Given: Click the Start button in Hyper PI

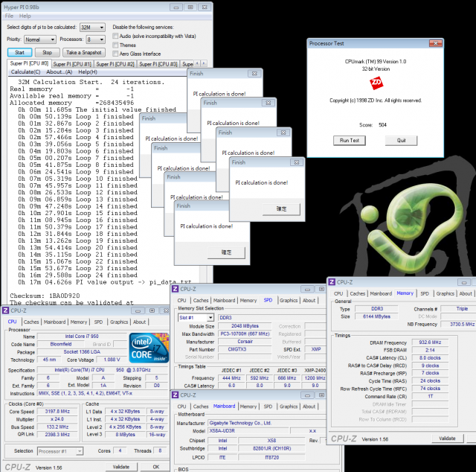Looking at the screenshot, I should tap(20, 52).
